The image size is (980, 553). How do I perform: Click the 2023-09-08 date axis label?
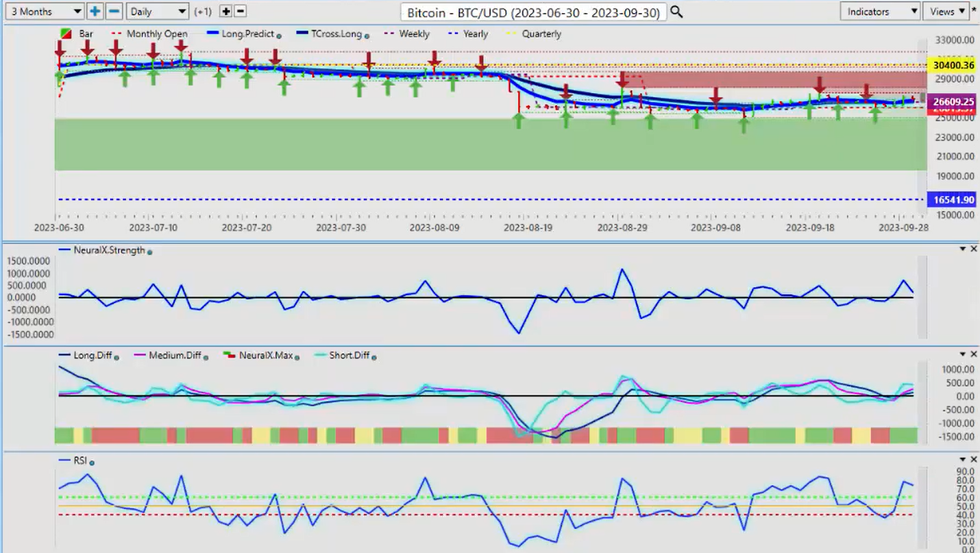(x=715, y=227)
